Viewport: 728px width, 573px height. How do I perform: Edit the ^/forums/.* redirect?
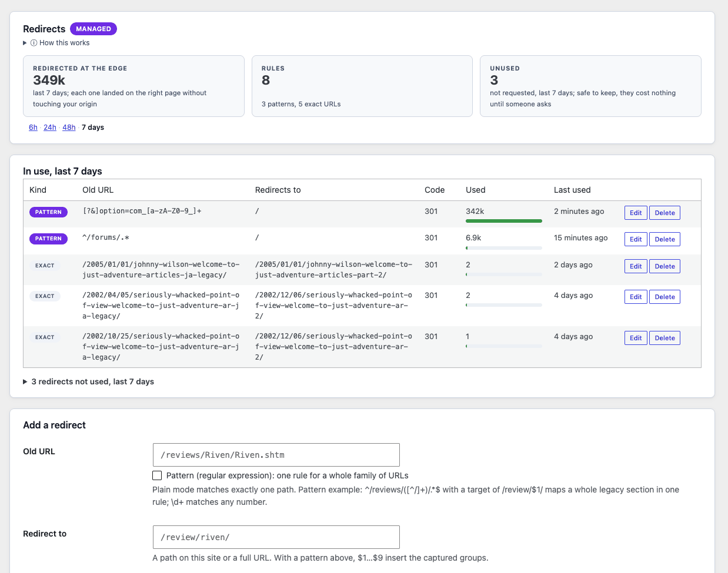[x=636, y=239]
